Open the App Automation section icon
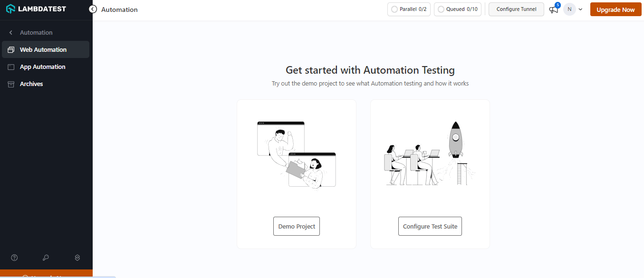The image size is (644, 278). tap(10, 67)
